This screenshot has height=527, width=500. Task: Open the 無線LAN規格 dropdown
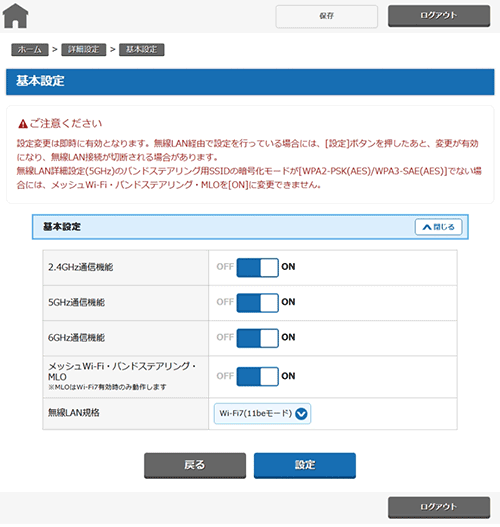pyautogui.click(x=262, y=414)
